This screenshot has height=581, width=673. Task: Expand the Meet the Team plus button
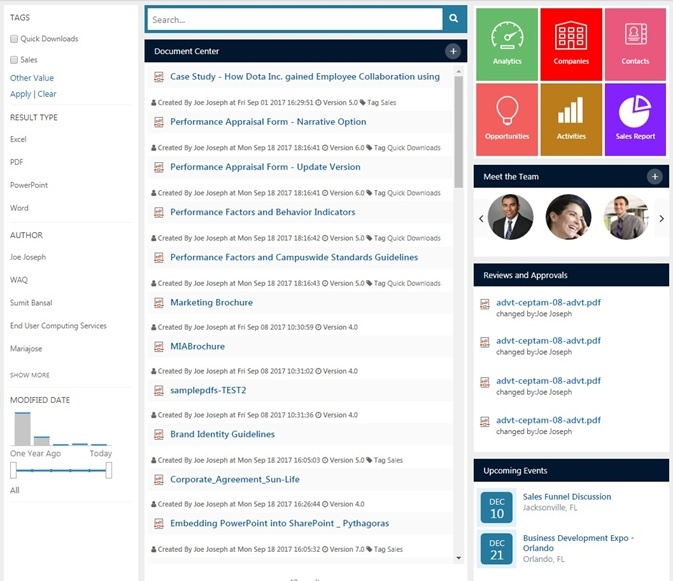click(655, 176)
